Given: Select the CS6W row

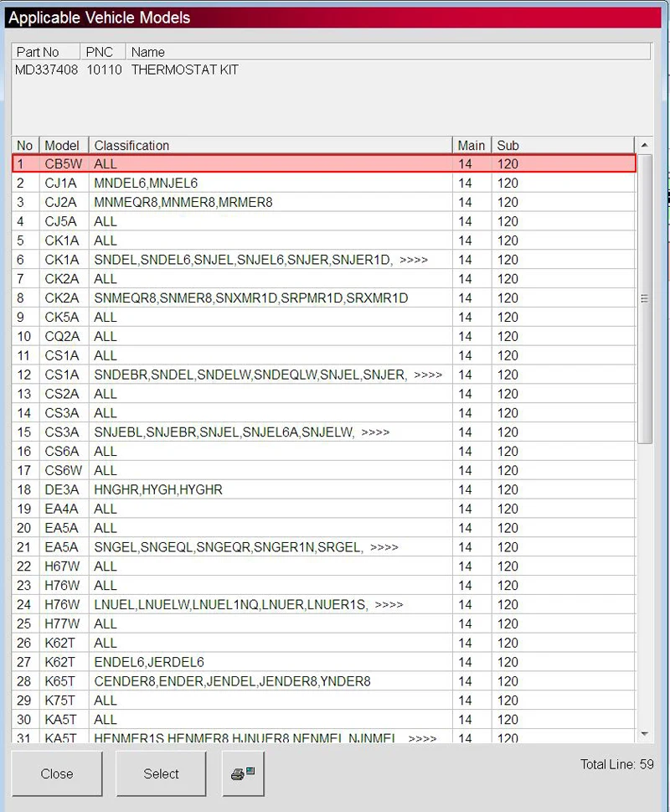Looking at the screenshot, I should click(324, 470).
